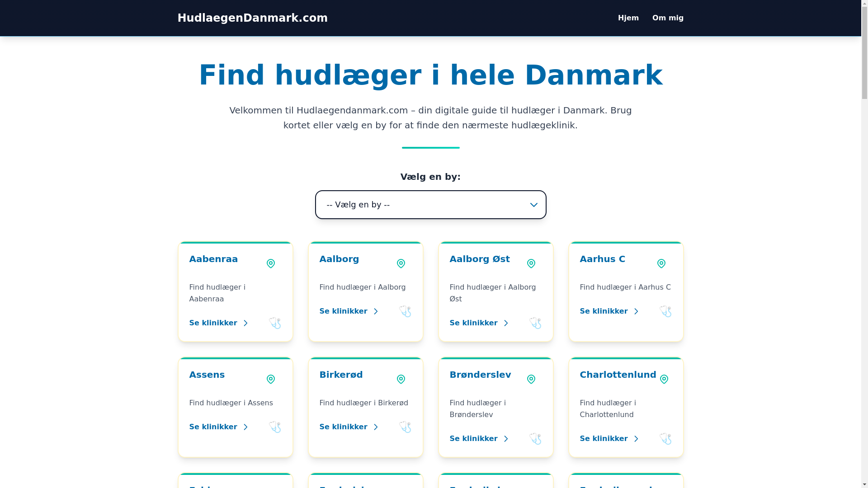Click the location pin icon on Brønderslev card
The width and height of the screenshot is (868, 488).
pyautogui.click(x=531, y=379)
